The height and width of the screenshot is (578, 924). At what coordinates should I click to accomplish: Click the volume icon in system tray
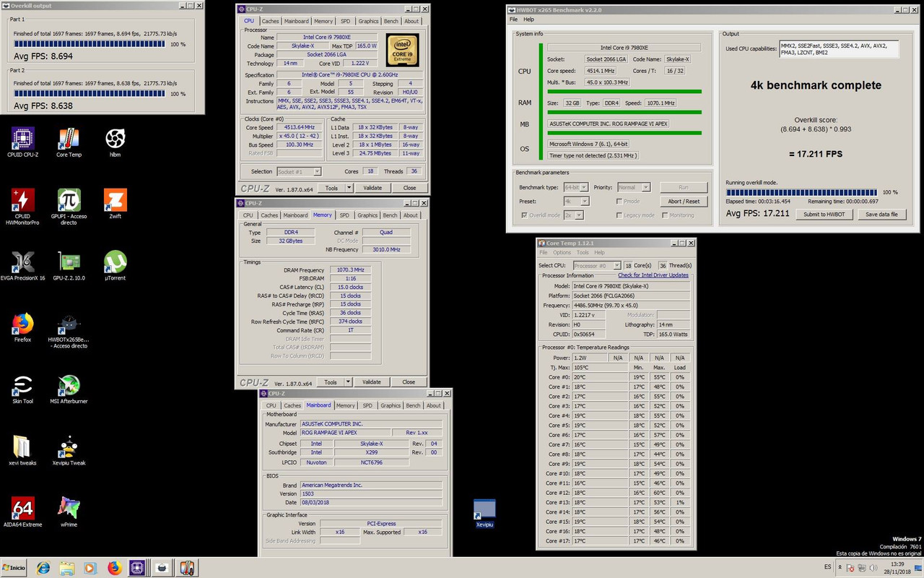click(872, 568)
